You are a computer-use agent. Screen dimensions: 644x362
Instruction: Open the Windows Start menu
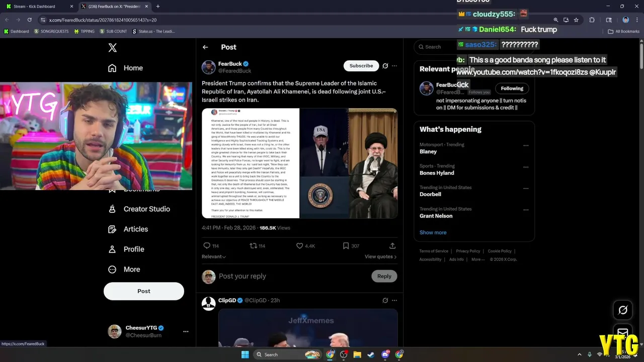pyautogui.click(x=245, y=354)
